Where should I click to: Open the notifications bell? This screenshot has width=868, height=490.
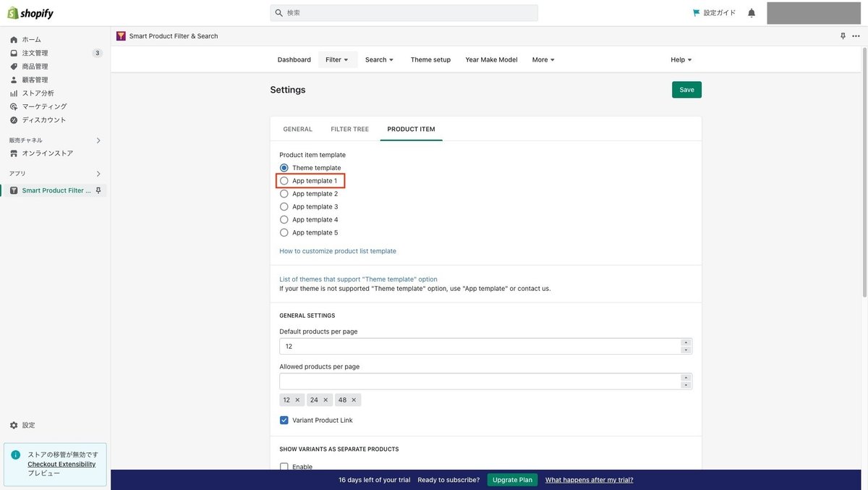(752, 13)
